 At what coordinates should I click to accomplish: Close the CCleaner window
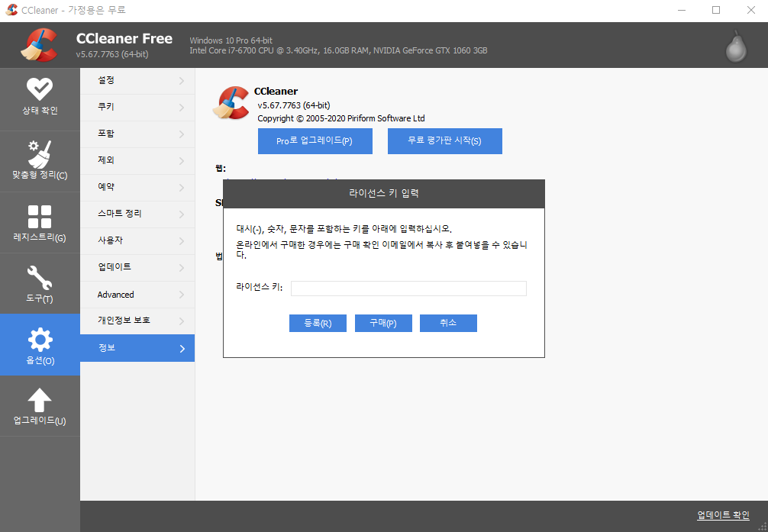751,10
